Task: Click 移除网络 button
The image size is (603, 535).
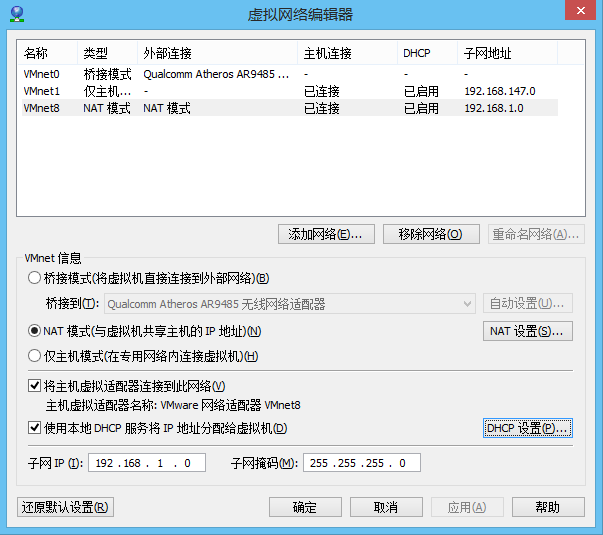Action: tap(431, 234)
